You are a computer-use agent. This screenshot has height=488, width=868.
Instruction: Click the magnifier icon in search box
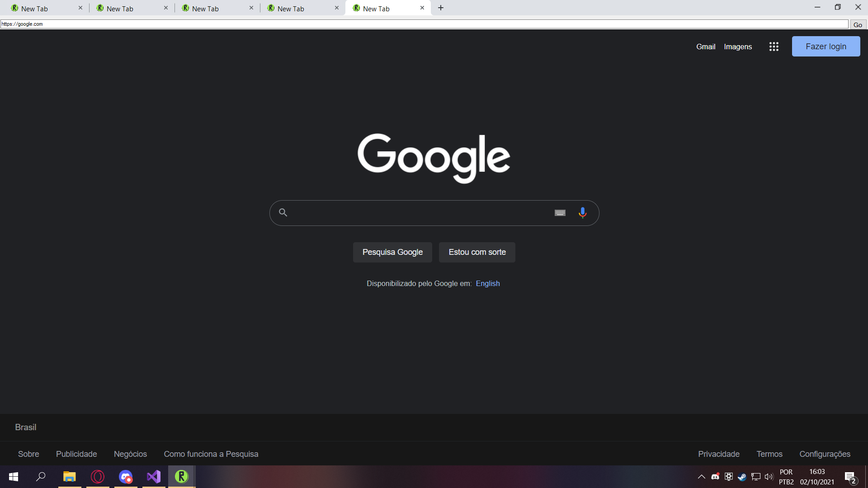coord(283,212)
